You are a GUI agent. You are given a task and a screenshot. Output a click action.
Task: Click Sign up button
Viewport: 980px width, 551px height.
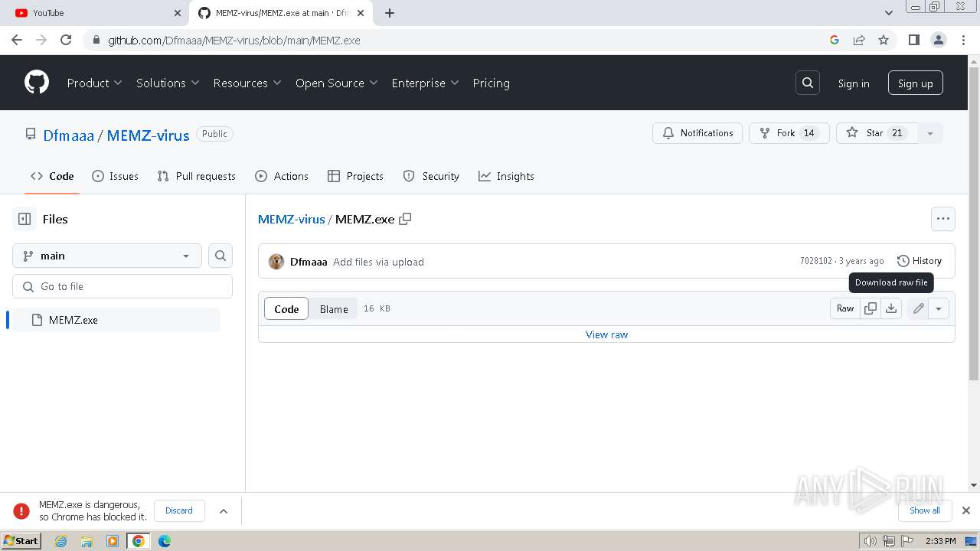pos(915,83)
